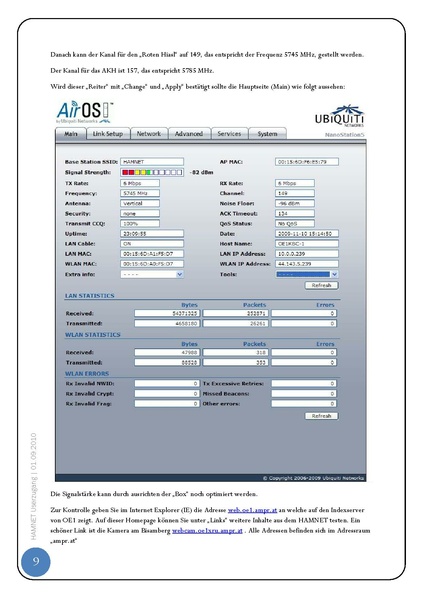Click the Uptime value field

152,233
